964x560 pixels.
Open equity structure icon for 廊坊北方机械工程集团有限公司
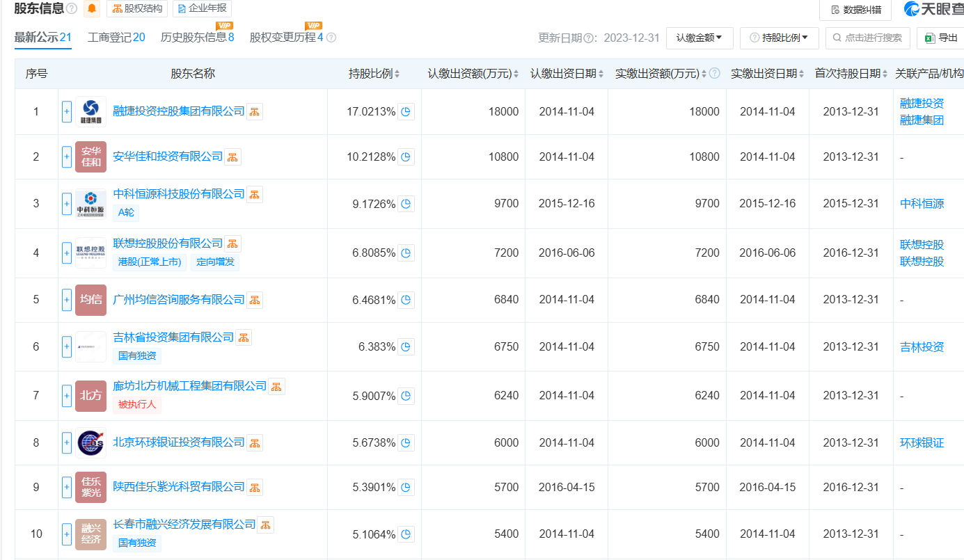coord(276,386)
